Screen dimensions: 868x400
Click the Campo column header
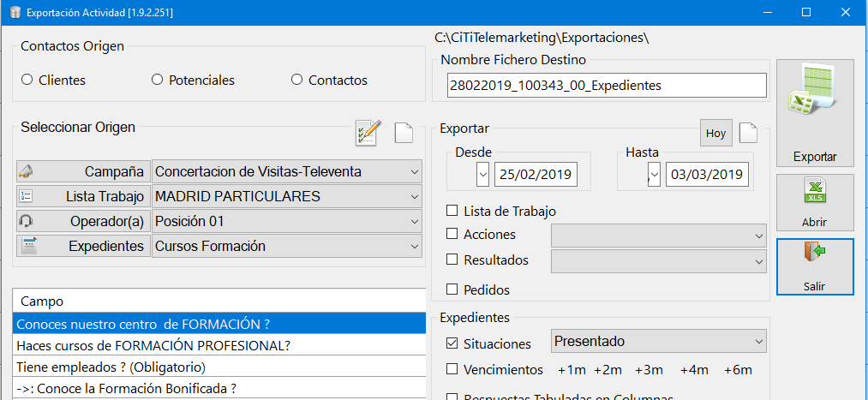219,301
